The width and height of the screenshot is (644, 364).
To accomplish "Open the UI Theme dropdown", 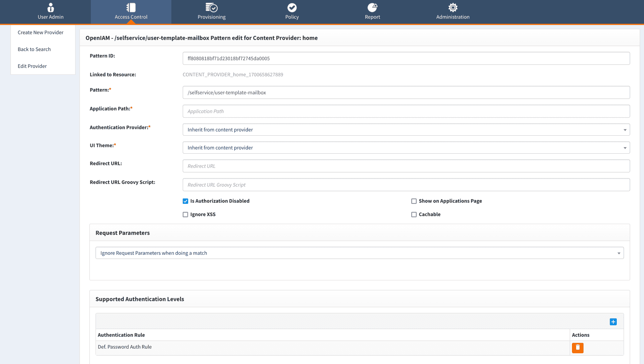I will click(x=406, y=148).
